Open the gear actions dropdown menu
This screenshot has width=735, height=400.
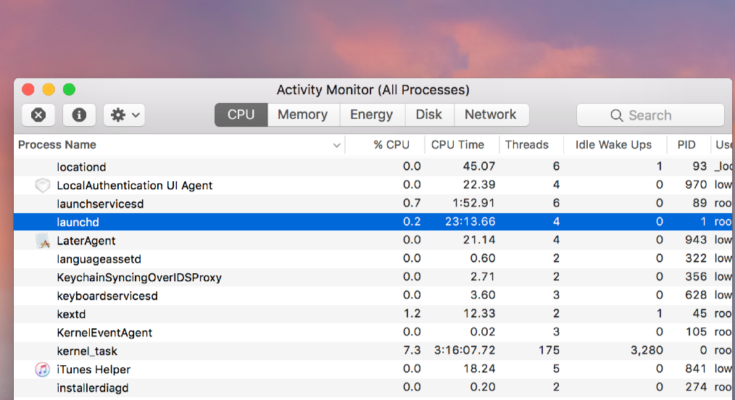click(x=126, y=115)
